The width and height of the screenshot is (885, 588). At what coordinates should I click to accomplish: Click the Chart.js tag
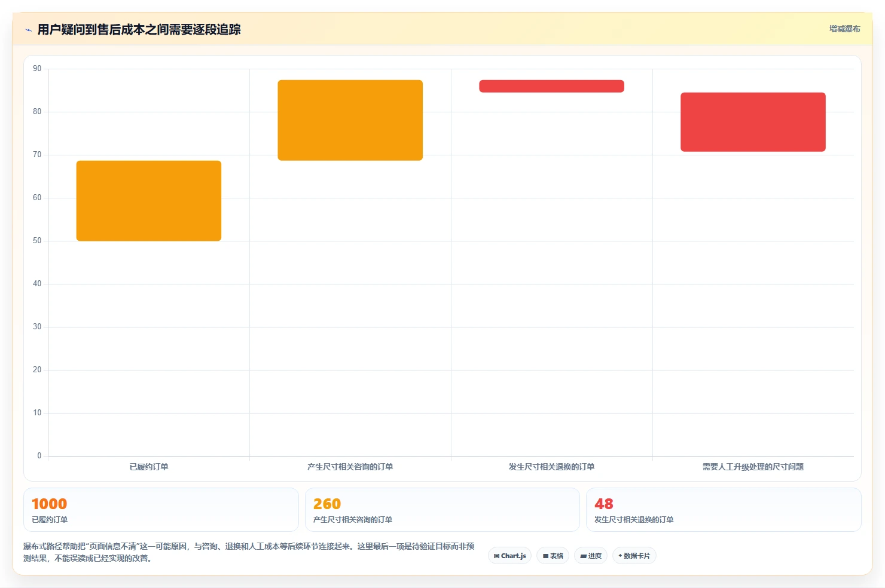click(x=510, y=556)
